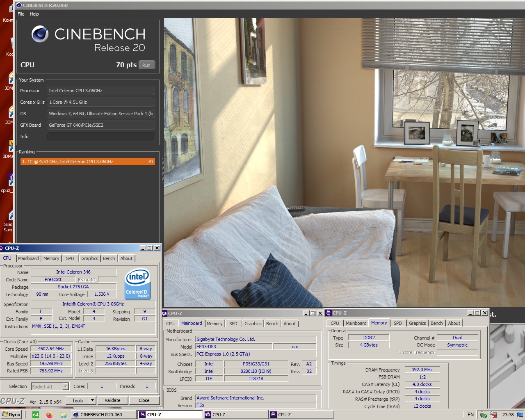
Task: Click the manufacturer Gigabyte Technology Co. Ltd.
Action: (256, 339)
